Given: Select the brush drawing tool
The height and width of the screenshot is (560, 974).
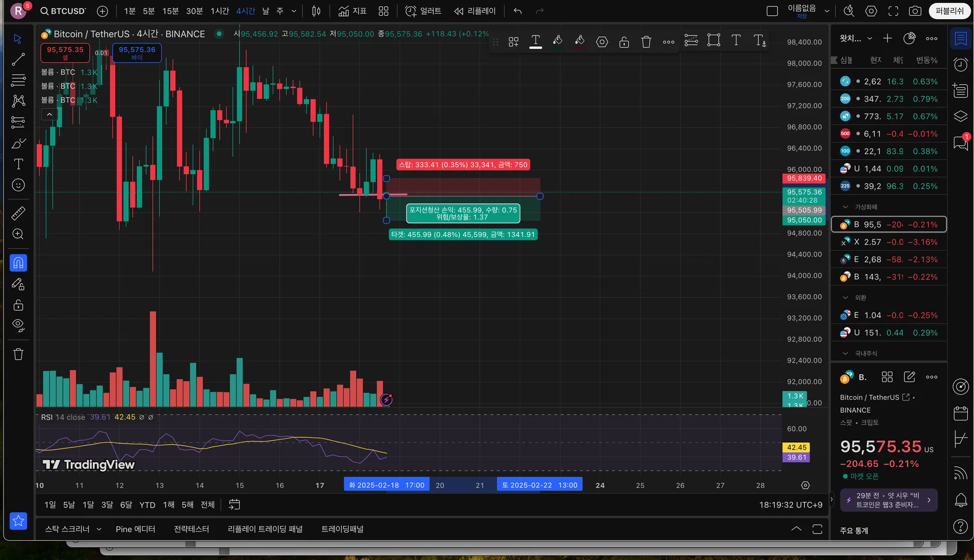Looking at the screenshot, I should pyautogui.click(x=18, y=143).
